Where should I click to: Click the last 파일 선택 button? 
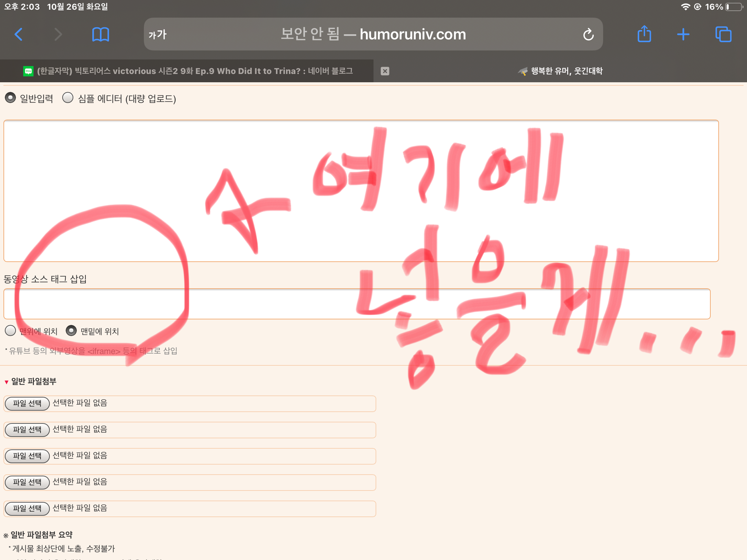27,508
